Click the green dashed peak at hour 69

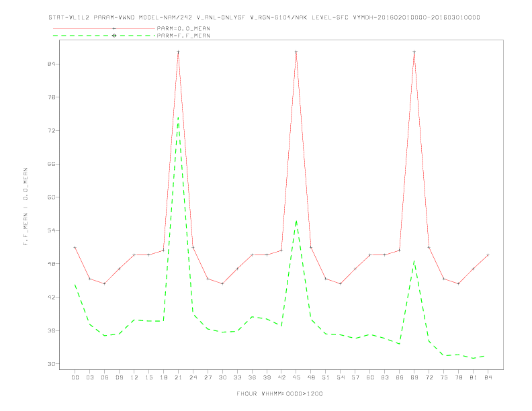tap(414, 261)
